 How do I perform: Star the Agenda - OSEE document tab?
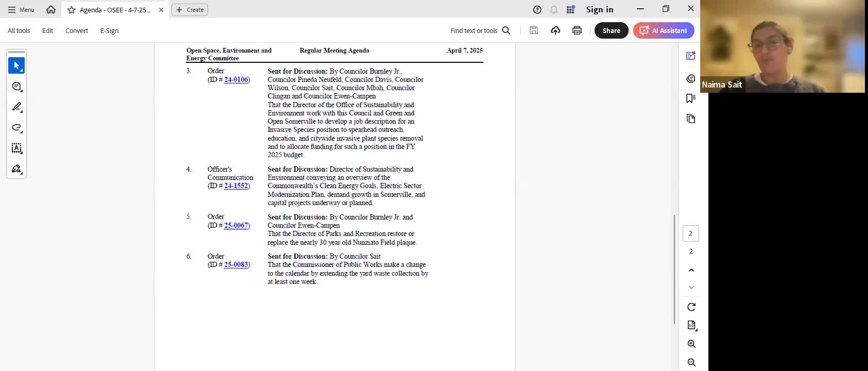coord(72,10)
